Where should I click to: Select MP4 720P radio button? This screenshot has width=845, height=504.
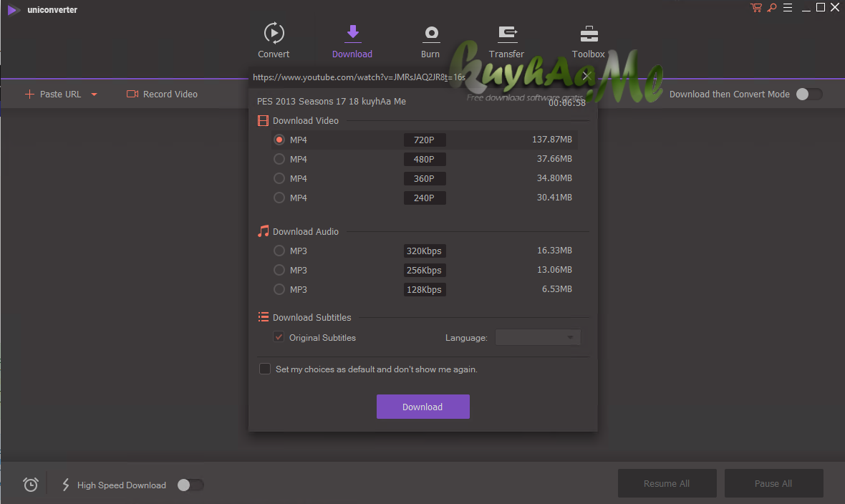point(279,140)
